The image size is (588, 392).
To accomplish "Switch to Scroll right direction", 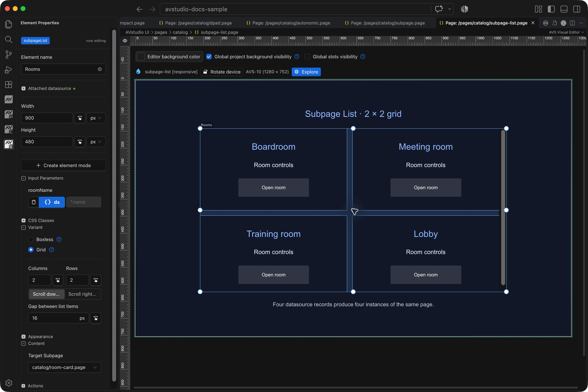I will (x=82, y=294).
